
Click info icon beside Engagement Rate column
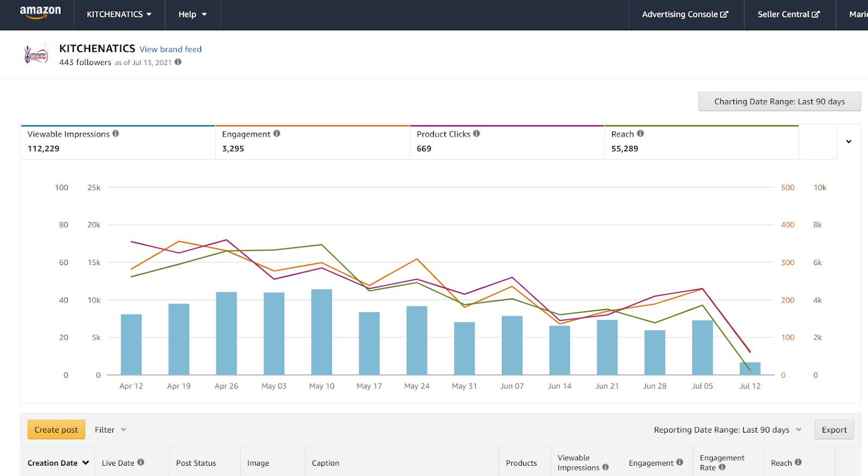[722, 467]
